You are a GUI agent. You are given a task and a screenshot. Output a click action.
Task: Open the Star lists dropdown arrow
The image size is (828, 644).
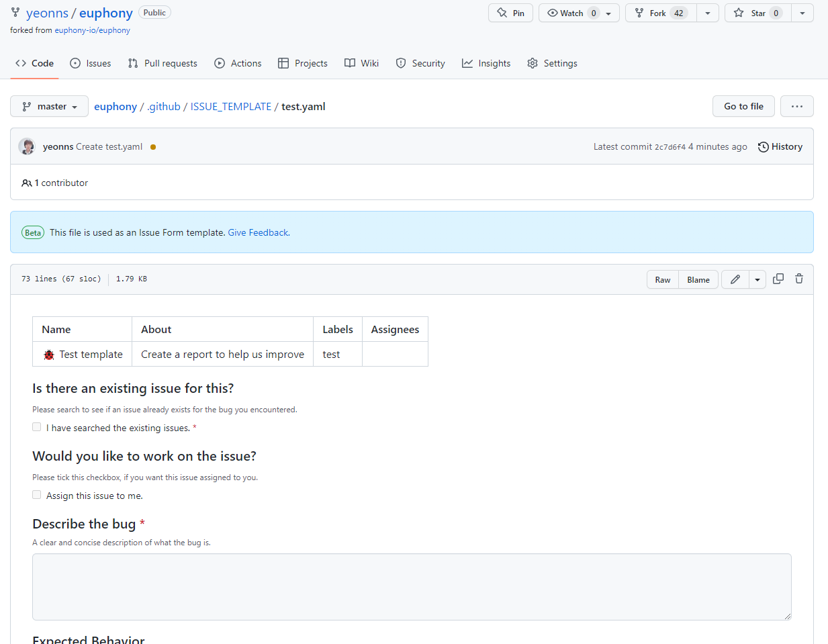tap(802, 13)
